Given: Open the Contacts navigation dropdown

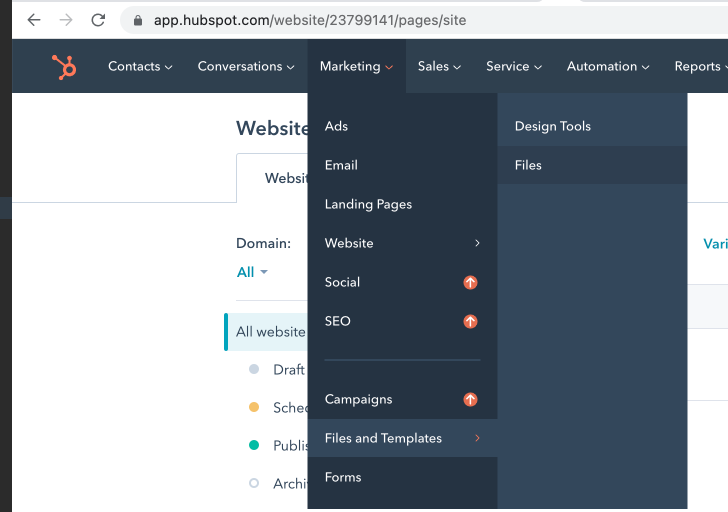Looking at the screenshot, I should (140, 67).
